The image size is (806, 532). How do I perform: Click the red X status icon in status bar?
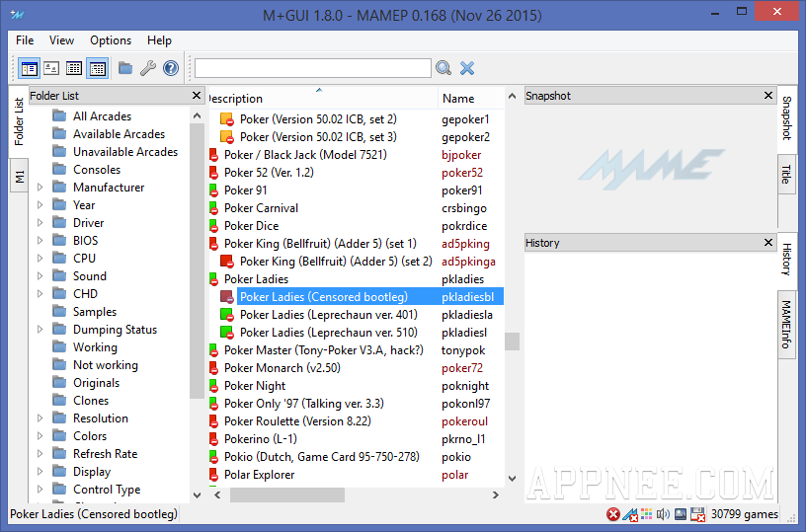tap(612, 514)
